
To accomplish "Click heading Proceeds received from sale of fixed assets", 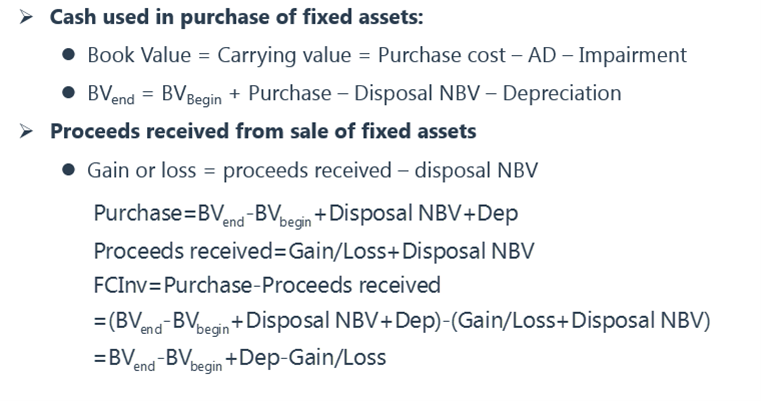I will coord(263,131).
